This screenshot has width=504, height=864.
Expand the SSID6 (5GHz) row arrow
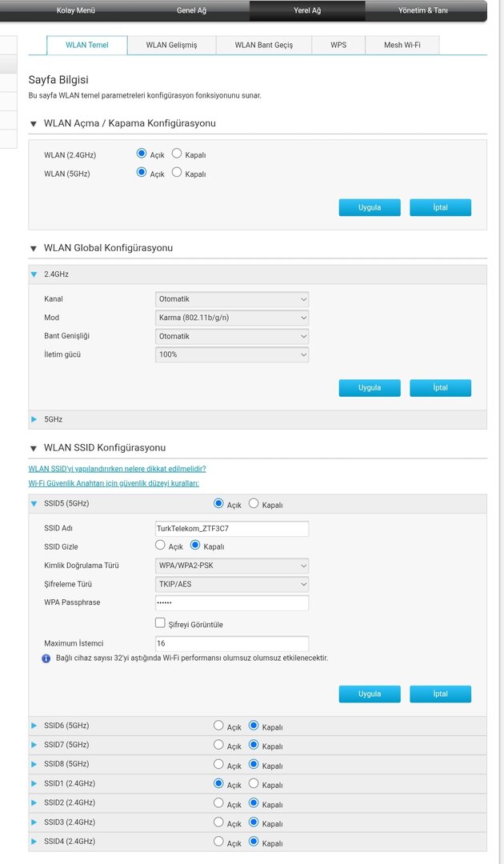click(x=34, y=726)
